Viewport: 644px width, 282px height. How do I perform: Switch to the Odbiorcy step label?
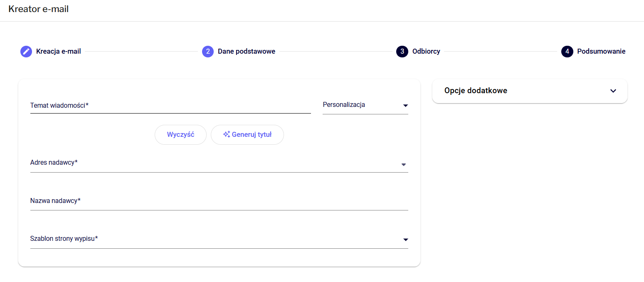coord(426,52)
